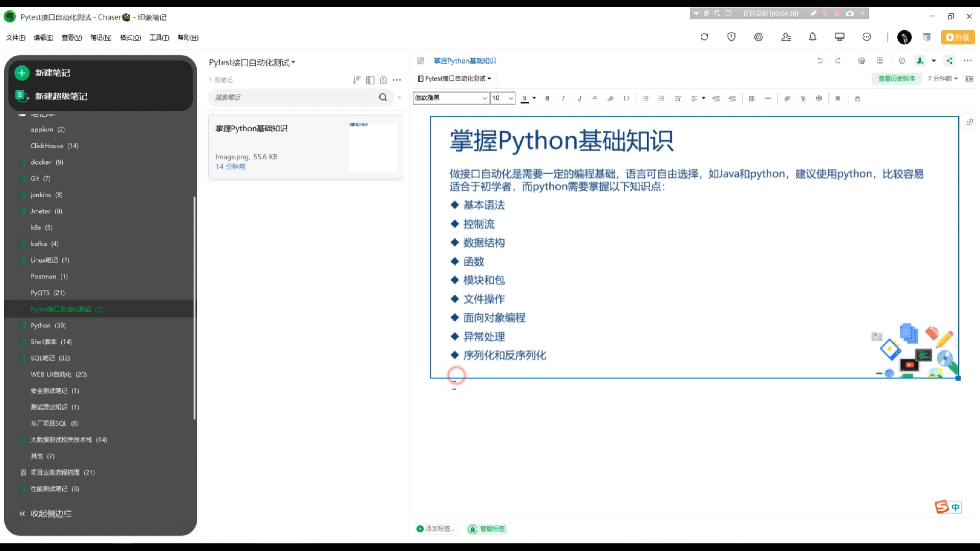This screenshot has width=980, height=551.
Task: Open the 7 分钟前 timestamp dropdown
Action: coord(943,79)
